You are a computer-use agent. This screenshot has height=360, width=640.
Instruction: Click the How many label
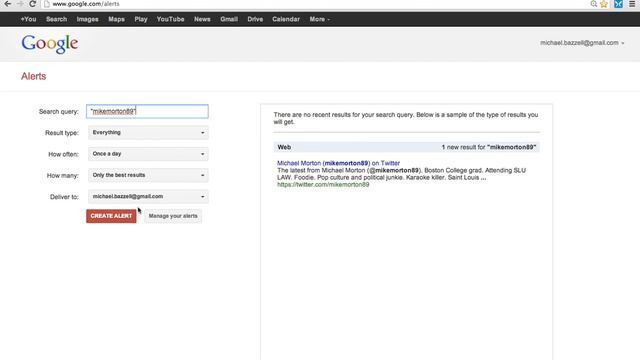pyautogui.click(x=62, y=176)
